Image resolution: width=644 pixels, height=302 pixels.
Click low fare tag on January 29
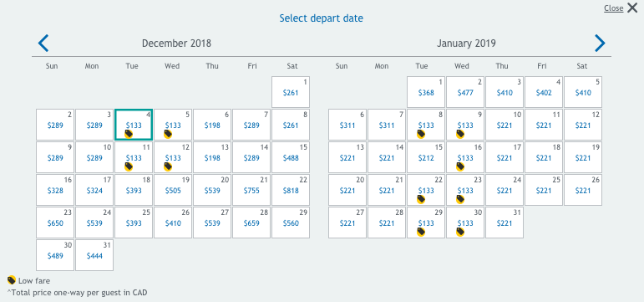[x=421, y=232]
